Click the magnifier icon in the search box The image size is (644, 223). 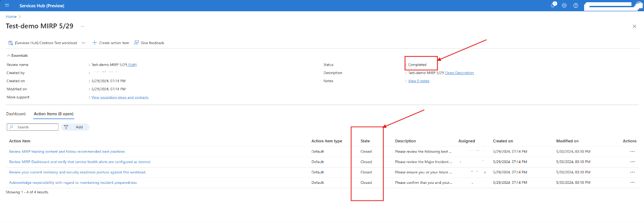(11, 127)
